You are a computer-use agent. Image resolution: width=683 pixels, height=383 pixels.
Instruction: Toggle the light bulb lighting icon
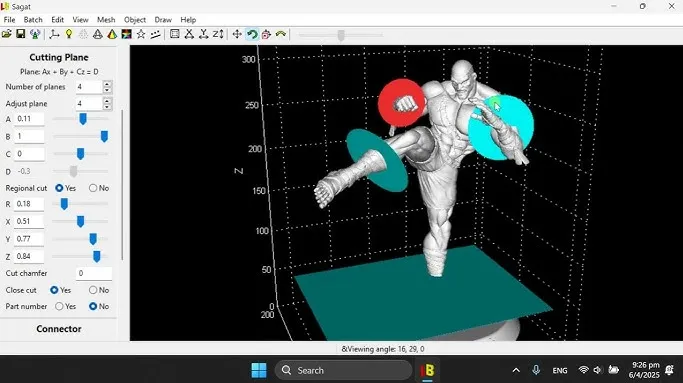click(69, 34)
